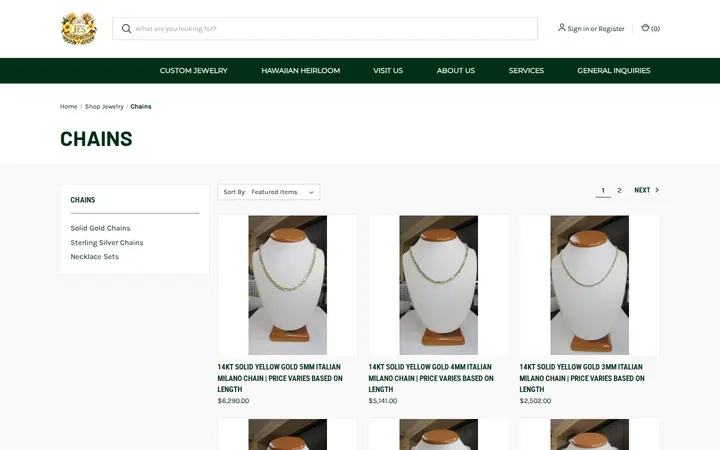720x450 pixels.
Task: Click the $2,502.00 price
Action: 535,401
